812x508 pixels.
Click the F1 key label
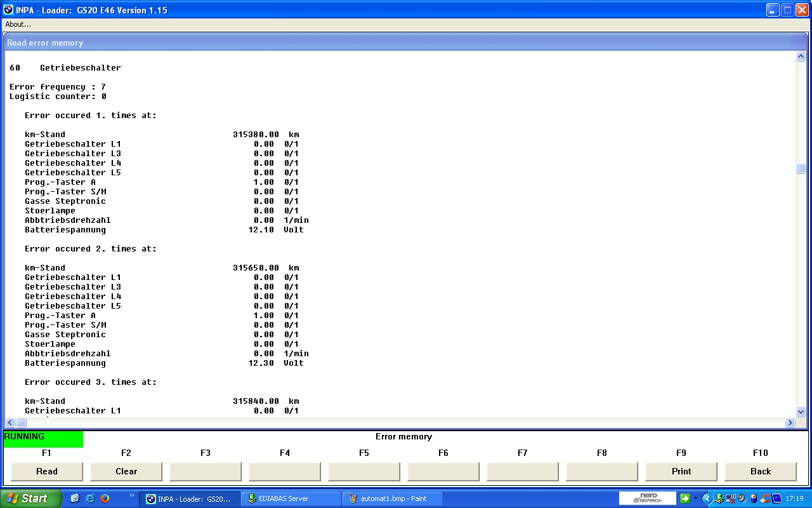pos(46,453)
